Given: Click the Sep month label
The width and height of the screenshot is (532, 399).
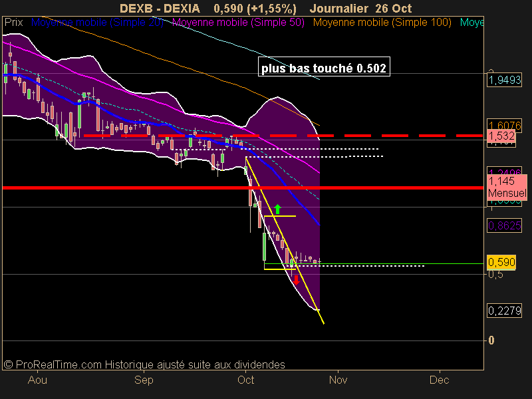Looking at the screenshot, I should (144, 380).
